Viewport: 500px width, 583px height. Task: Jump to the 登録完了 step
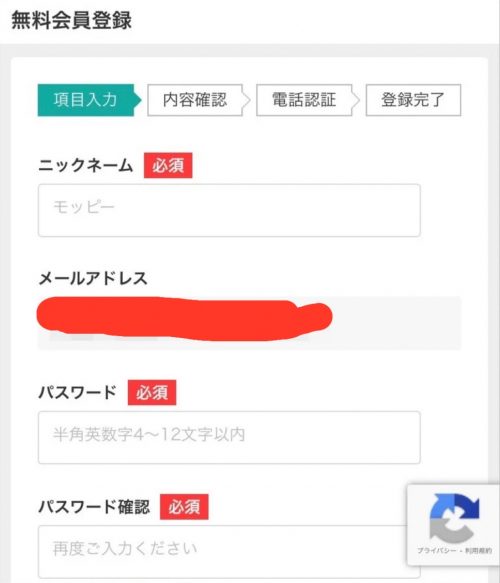tap(413, 100)
